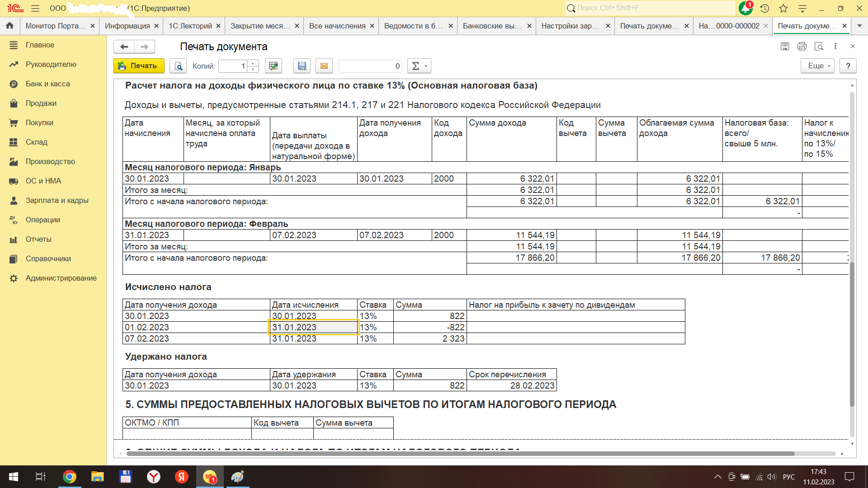868x488 pixels.
Task: Open print preview with magnifier icon
Action: (178, 66)
